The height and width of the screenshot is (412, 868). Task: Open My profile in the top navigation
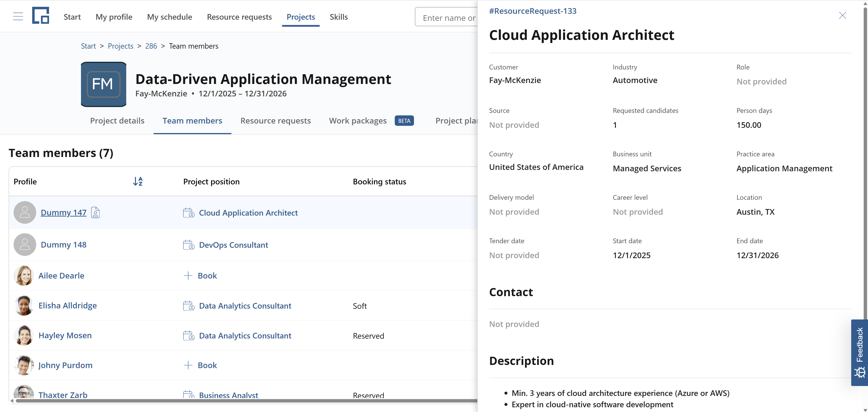(x=114, y=17)
